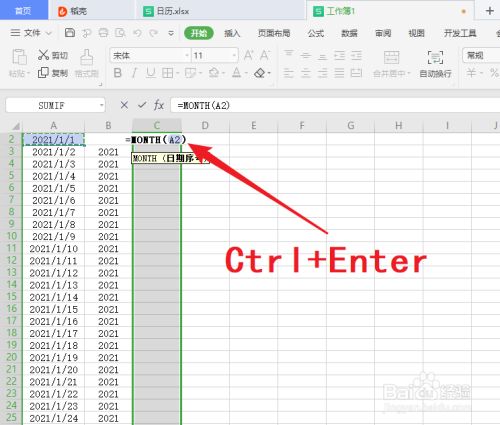The width and height of the screenshot is (500, 425).
Task: Align text right
Action: pos(322,73)
